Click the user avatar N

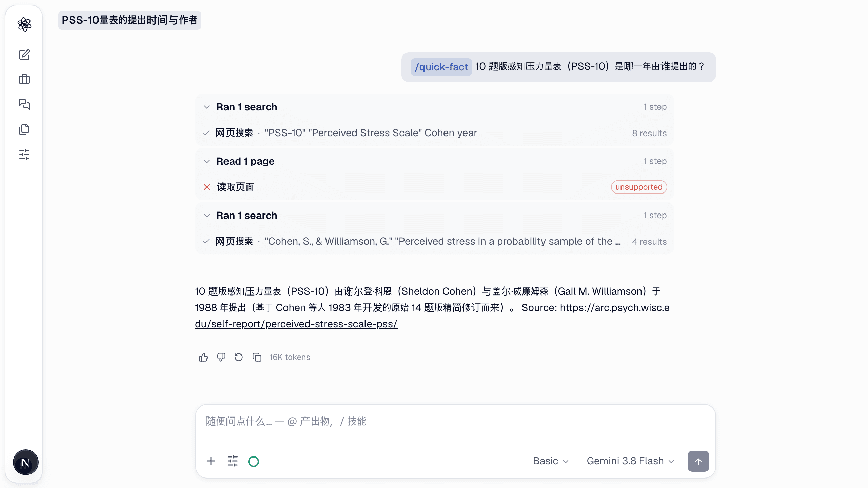(x=25, y=463)
